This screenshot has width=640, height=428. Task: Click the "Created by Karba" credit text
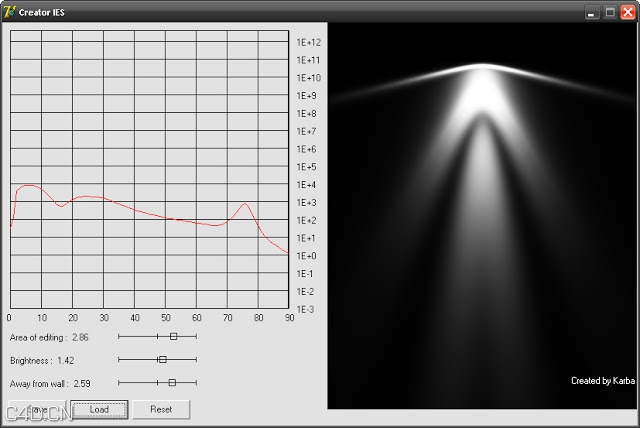pos(602,381)
